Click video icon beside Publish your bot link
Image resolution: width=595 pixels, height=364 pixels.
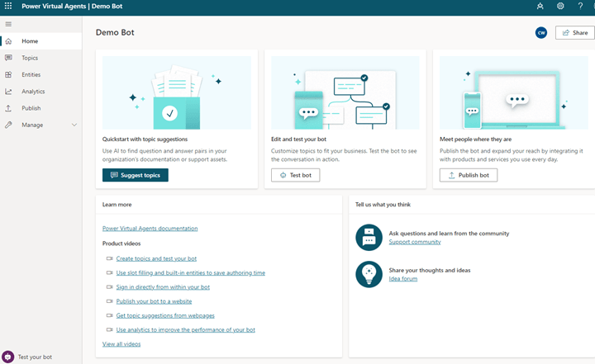110,301
